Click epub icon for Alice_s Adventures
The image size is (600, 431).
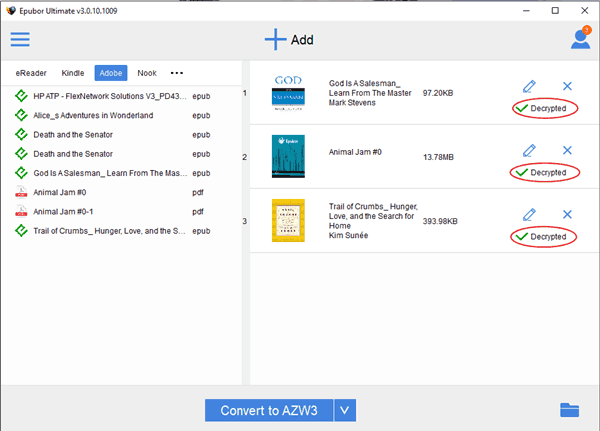point(21,115)
